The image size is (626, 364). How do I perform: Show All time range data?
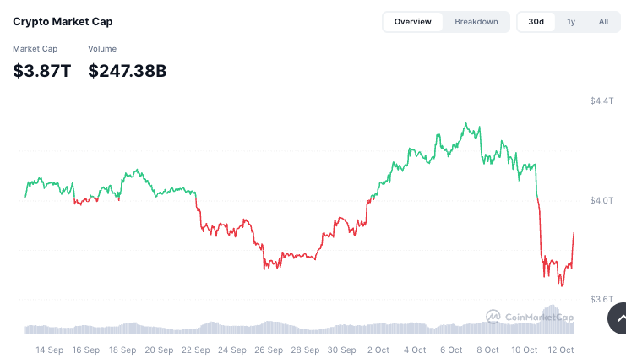tap(603, 21)
